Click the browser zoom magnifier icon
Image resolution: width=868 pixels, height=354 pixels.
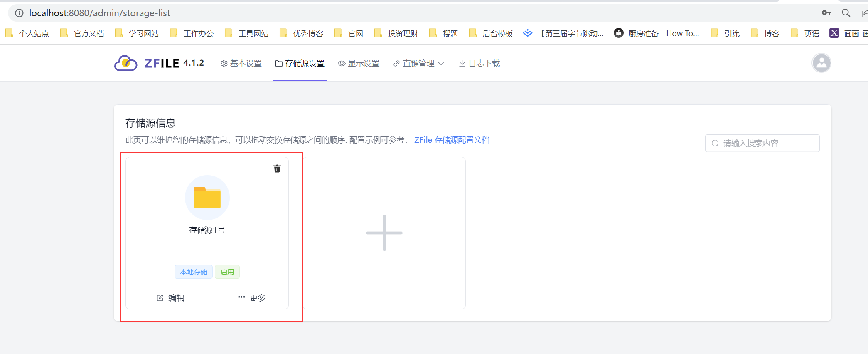[846, 13]
